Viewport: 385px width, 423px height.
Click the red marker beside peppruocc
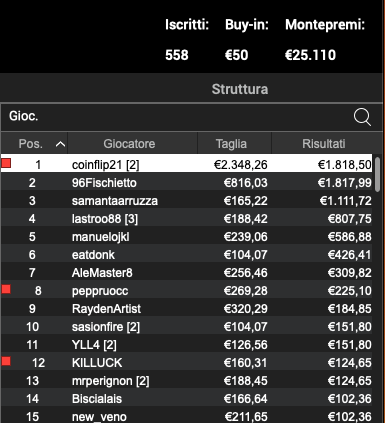(6, 289)
